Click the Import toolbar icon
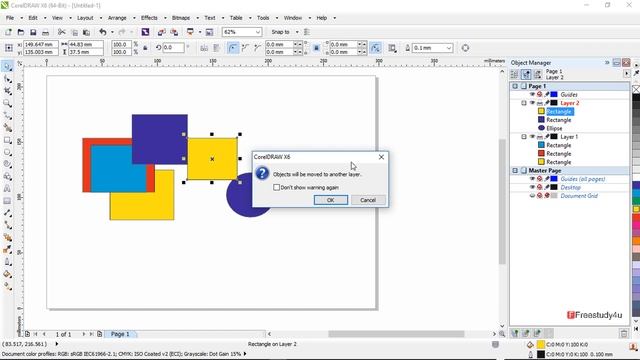The height and width of the screenshot is (360, 640). coord(162,32)
